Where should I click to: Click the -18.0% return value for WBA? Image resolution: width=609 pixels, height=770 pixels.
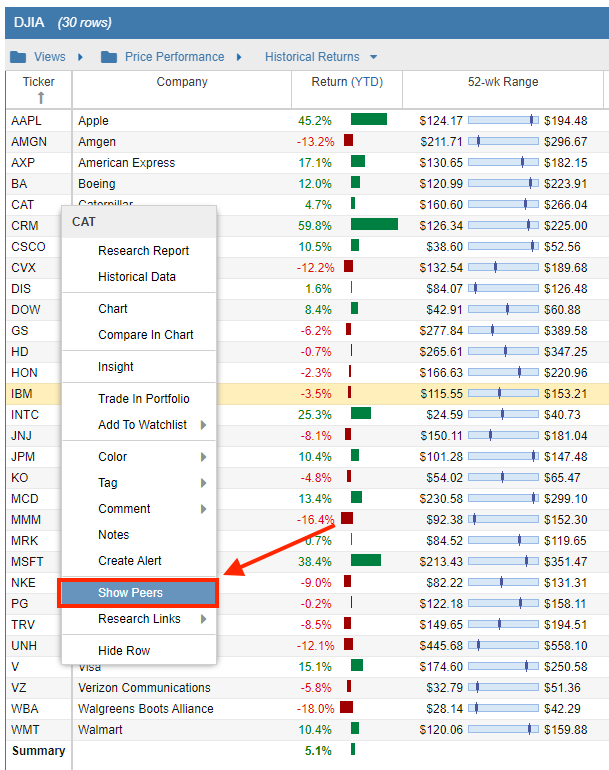(315, 709)
